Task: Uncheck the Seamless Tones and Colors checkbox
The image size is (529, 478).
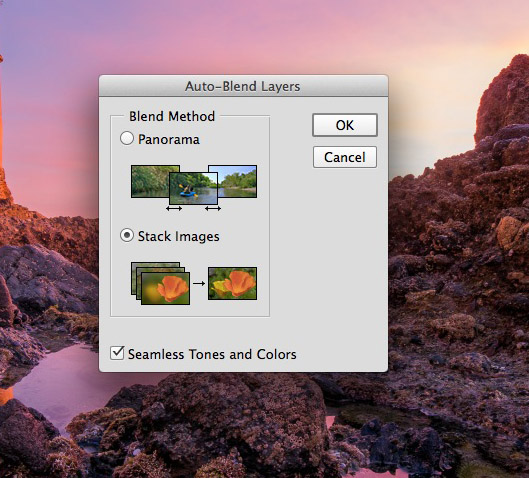Action: click(117, 353)
